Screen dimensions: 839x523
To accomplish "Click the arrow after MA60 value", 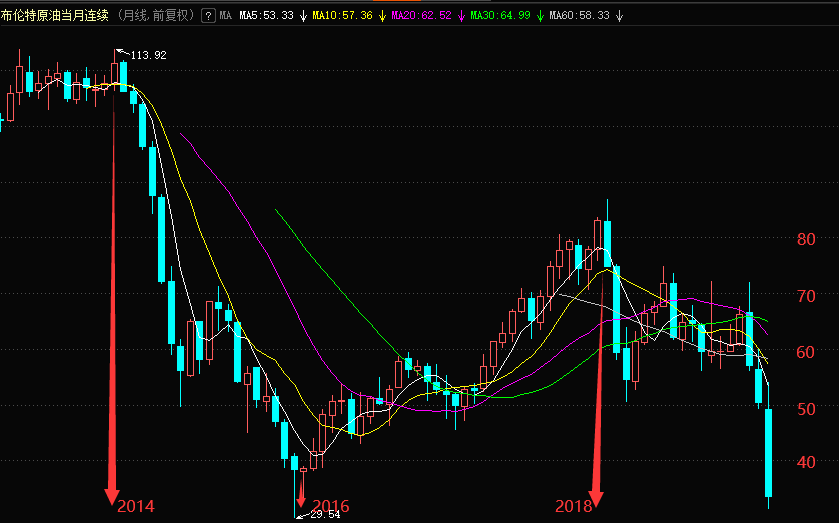I will 618,16.
